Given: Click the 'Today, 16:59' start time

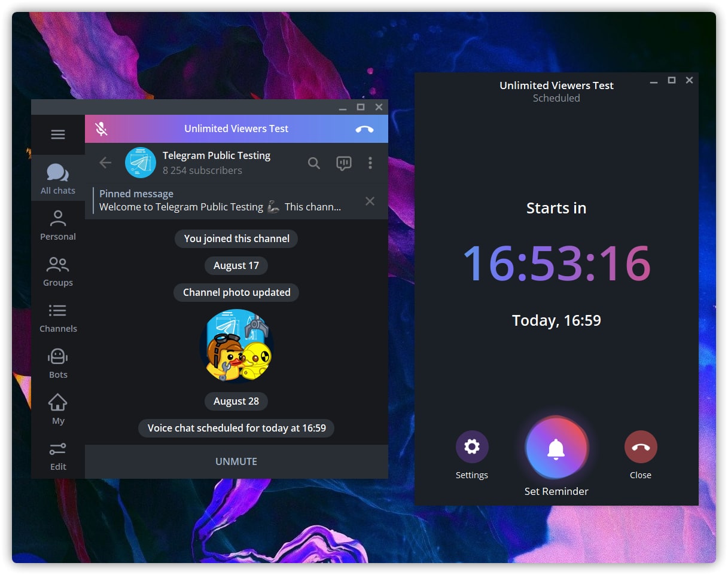Looking at the screenshot, I should tap(556, 321).
